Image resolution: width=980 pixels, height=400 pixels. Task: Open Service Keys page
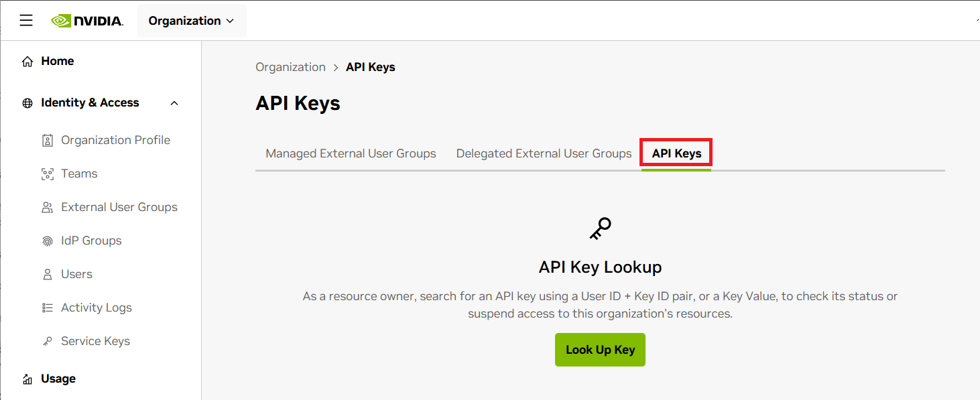coord(95,341)
